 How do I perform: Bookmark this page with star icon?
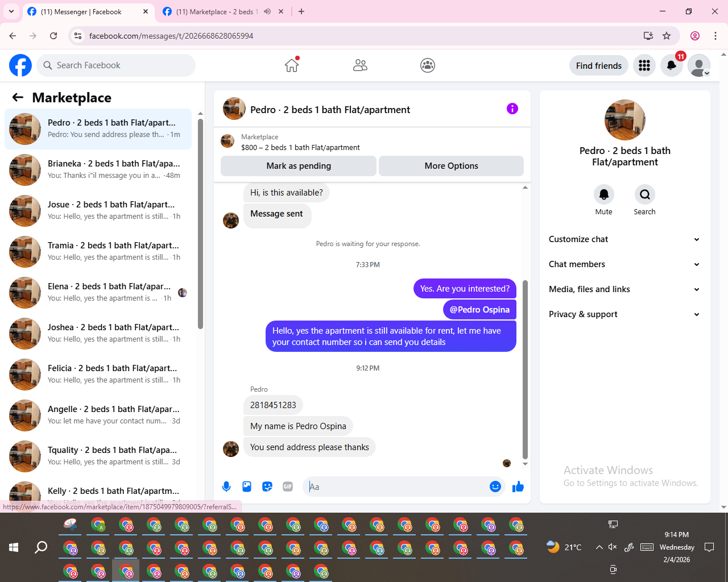(667, 36)
